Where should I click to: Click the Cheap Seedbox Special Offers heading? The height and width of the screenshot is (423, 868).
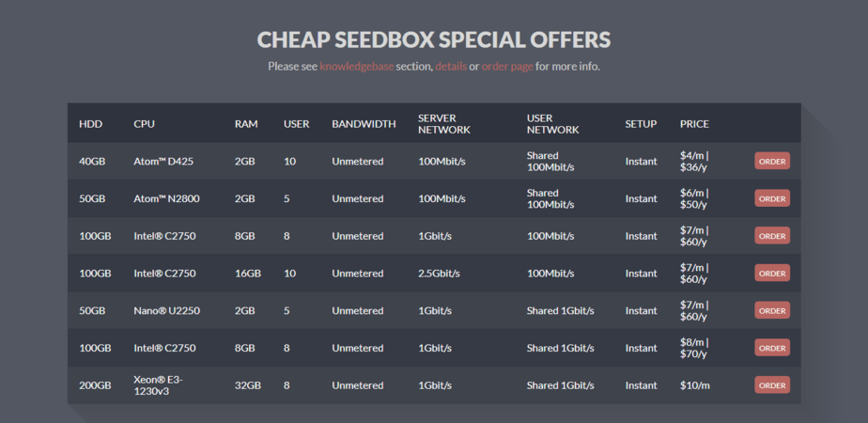tap(434, 40)
